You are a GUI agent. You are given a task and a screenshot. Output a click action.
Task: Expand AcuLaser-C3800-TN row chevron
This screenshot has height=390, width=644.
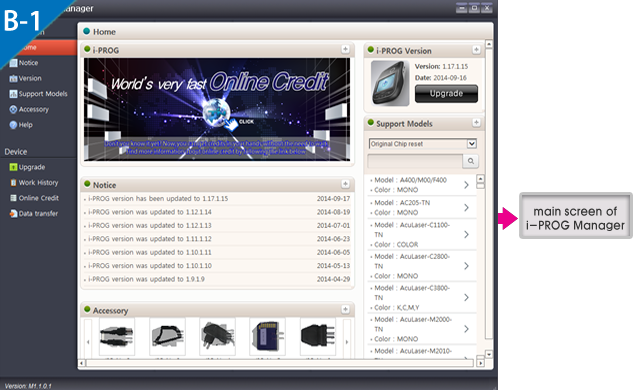coord(467,298)
